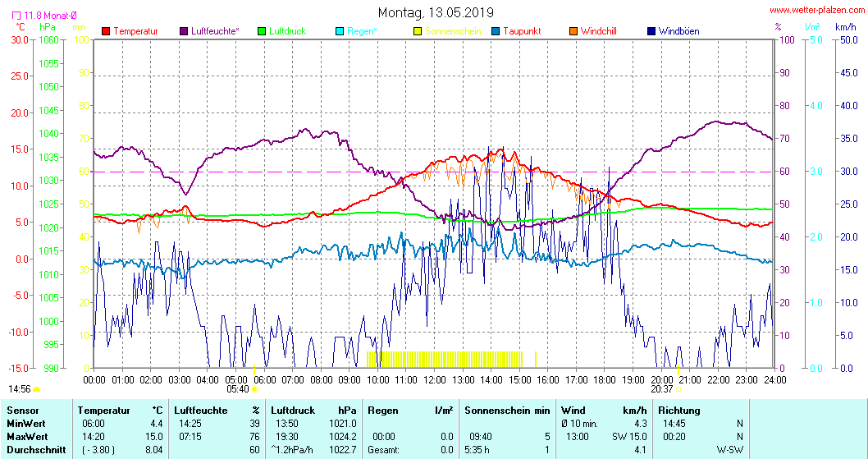Click the orange Windchill legend swatch
The image size is (868, 459).
pos(573,31)
